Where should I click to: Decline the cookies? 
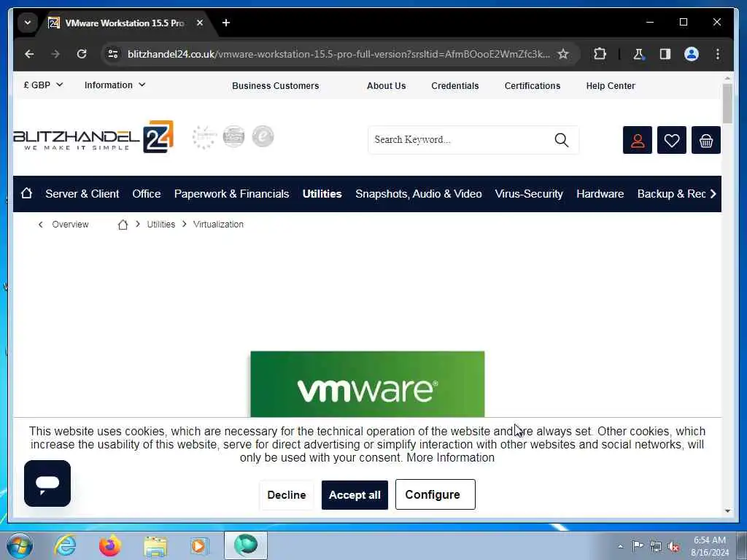pyautogui.click(x=286, y=495)
